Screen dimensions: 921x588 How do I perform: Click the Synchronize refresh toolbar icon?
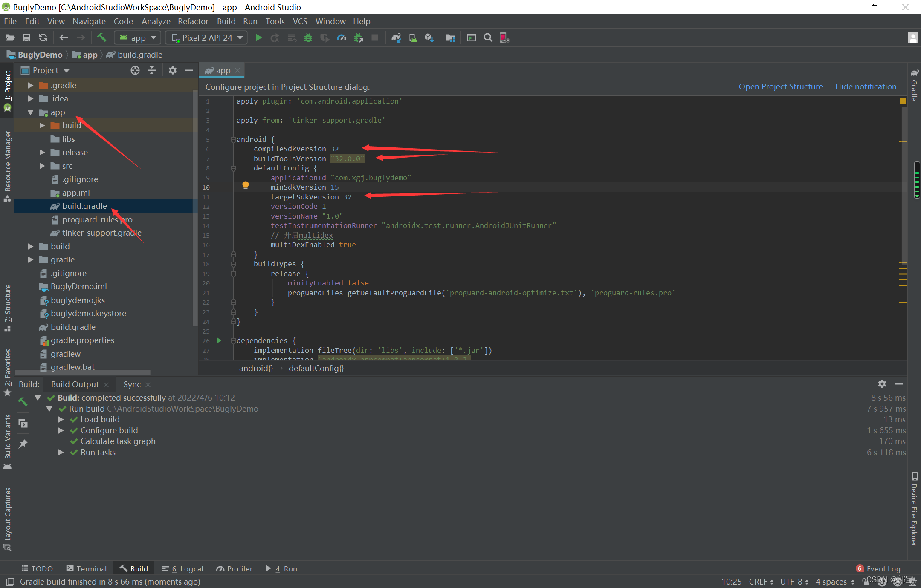(x=43, y=38)
